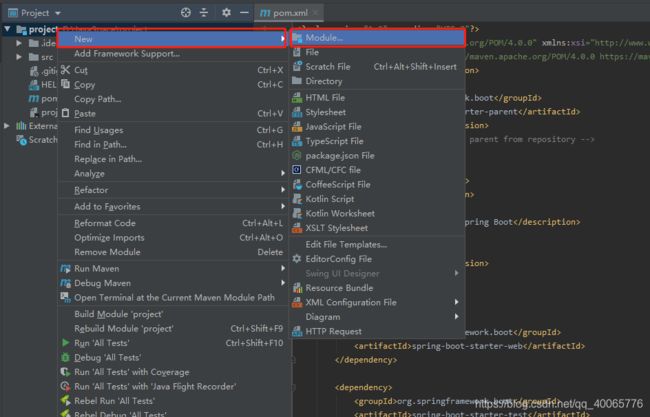Click the JavaScript File icon
The height and width of the screenshot is (417, 650).
point(297,126)
